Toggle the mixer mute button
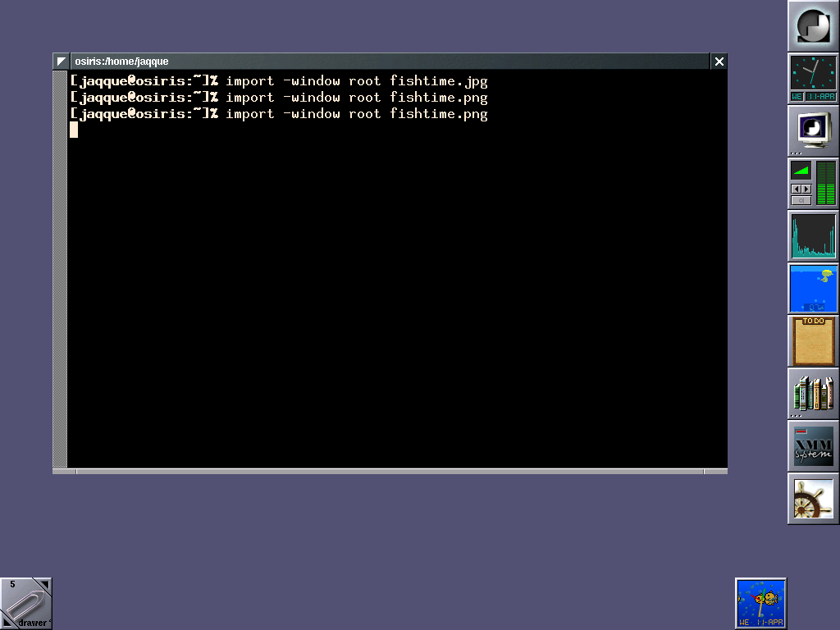 tap(801, 200)
